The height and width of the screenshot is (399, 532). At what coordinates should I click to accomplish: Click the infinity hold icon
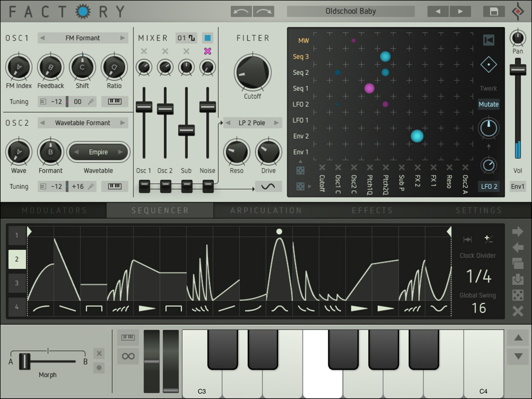pyautogui.click(x=128, y=356)
